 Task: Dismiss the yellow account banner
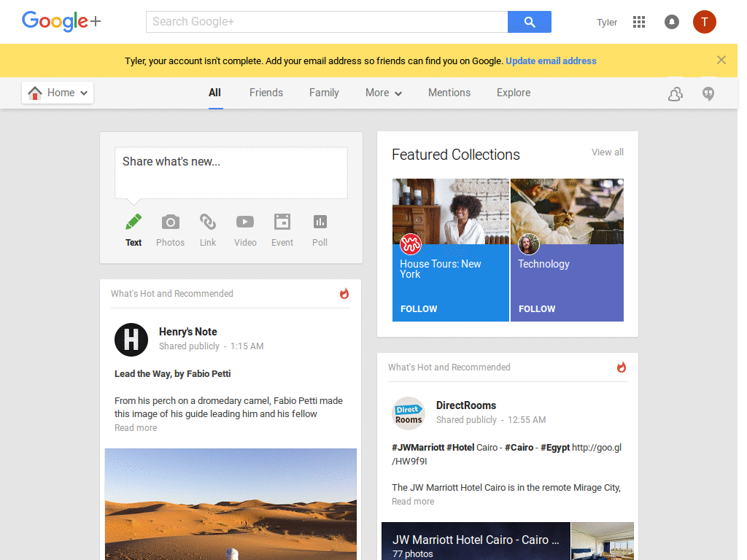(721, 60)
